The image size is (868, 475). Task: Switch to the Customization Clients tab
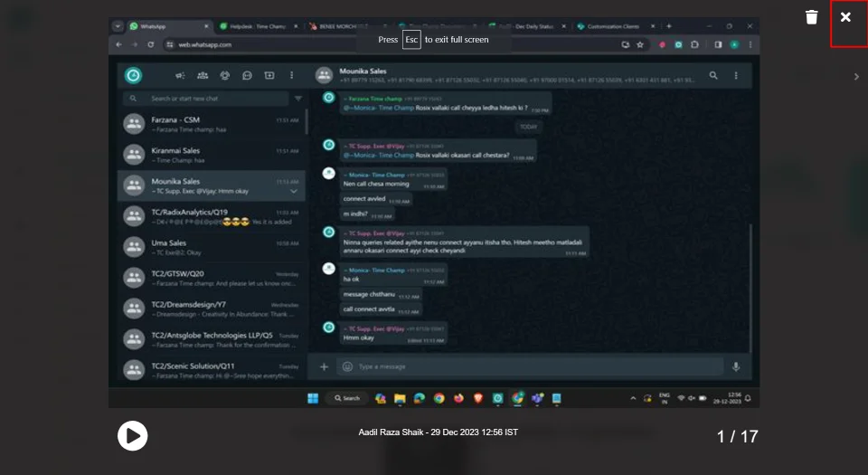[616, 26]
